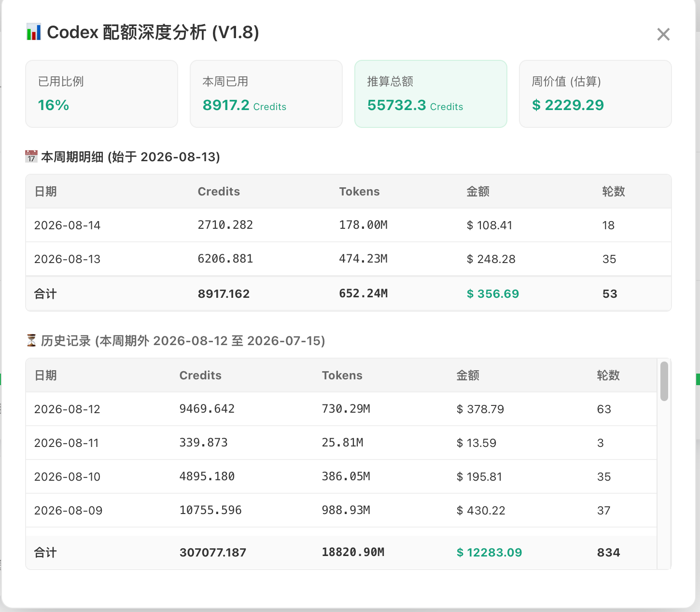Click the total Tokens 652.24M
700x612 pixels.
click(363, 293)
